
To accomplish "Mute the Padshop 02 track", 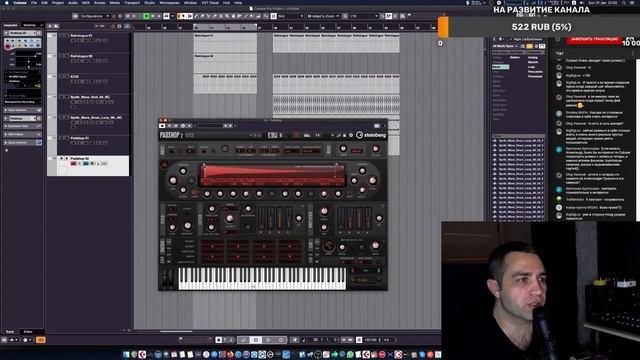I will click(62, 158).
